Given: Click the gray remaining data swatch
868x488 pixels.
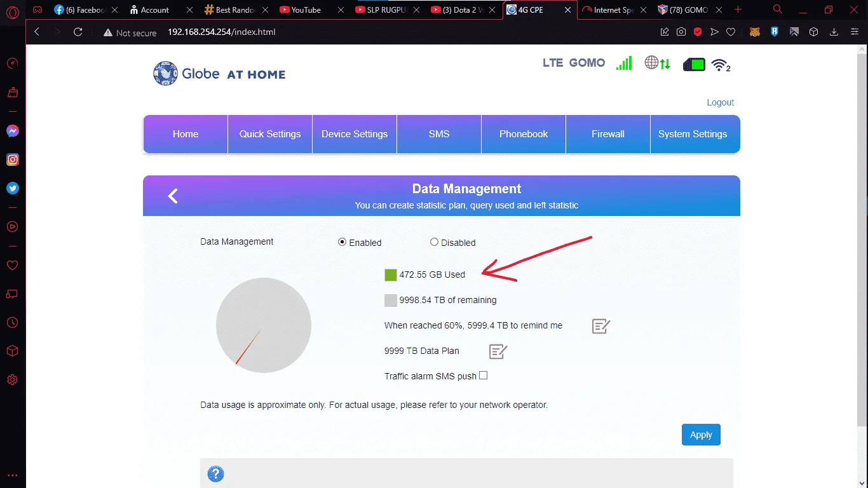Looking at the screenshot, I should coord(391,301).
